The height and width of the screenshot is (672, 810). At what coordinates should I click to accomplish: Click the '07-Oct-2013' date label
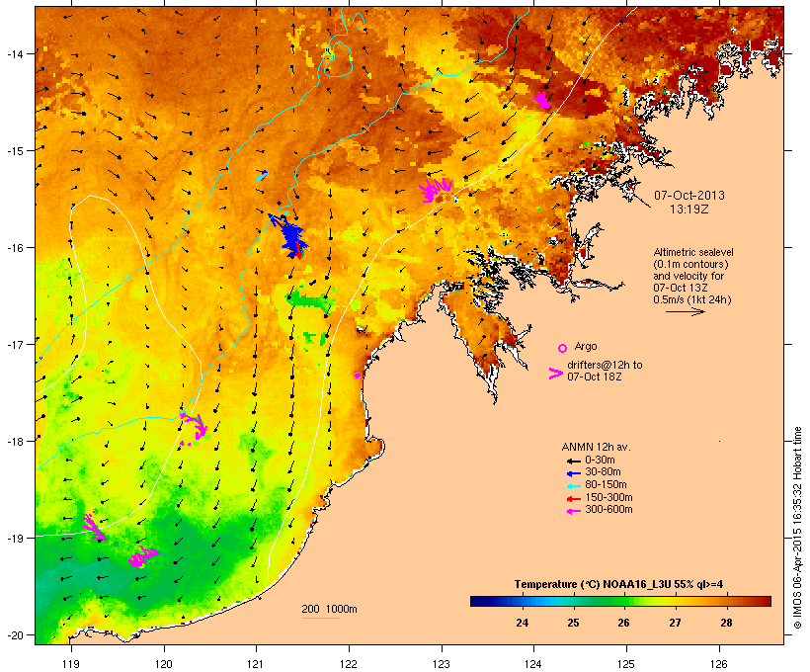tap(689, 196)
